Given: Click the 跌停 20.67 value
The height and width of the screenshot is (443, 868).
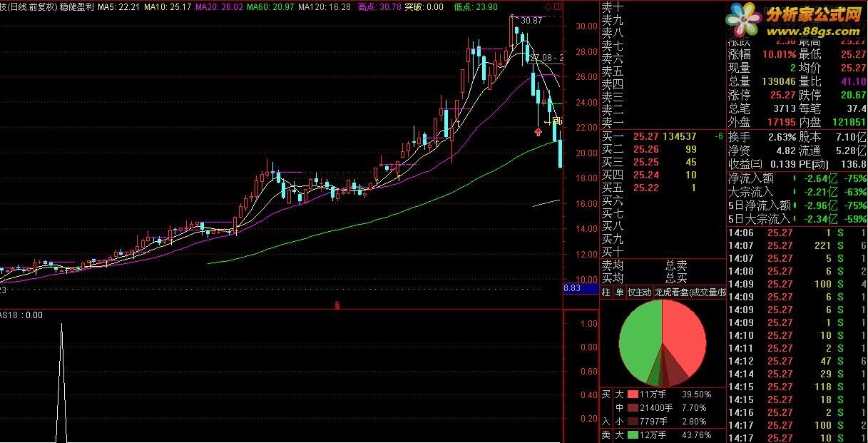Looking at the screenshot, I should pos(854,95).
